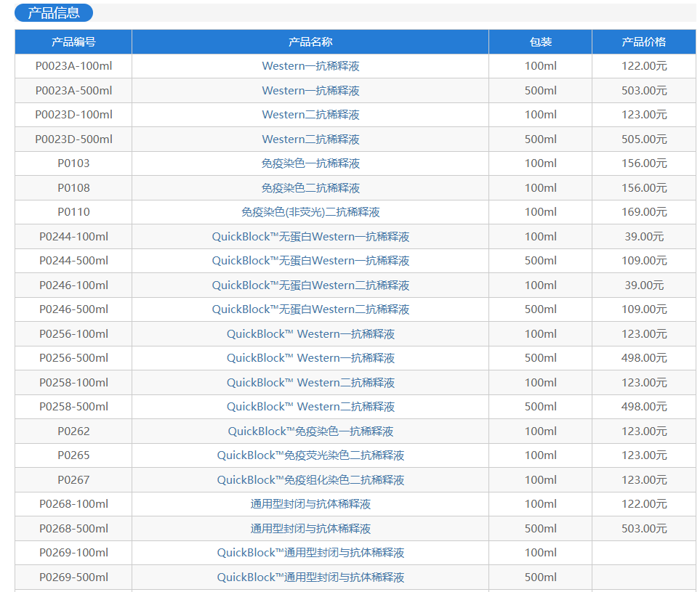Click the 498.00元 price in P0256-500ml row
Screen dimensions: 700x592
pyautogui.click(x=643, y=358)
